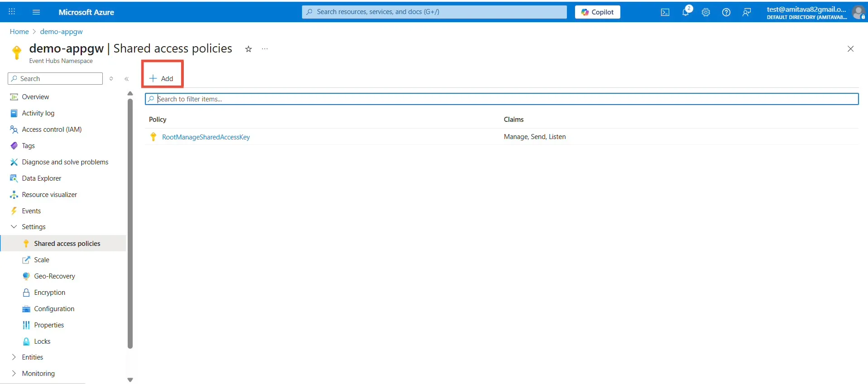This screenshot has width=868, height=384.
Task: Click the Events lightning icon
Action: pyautogui.click(x=14, y=211)
